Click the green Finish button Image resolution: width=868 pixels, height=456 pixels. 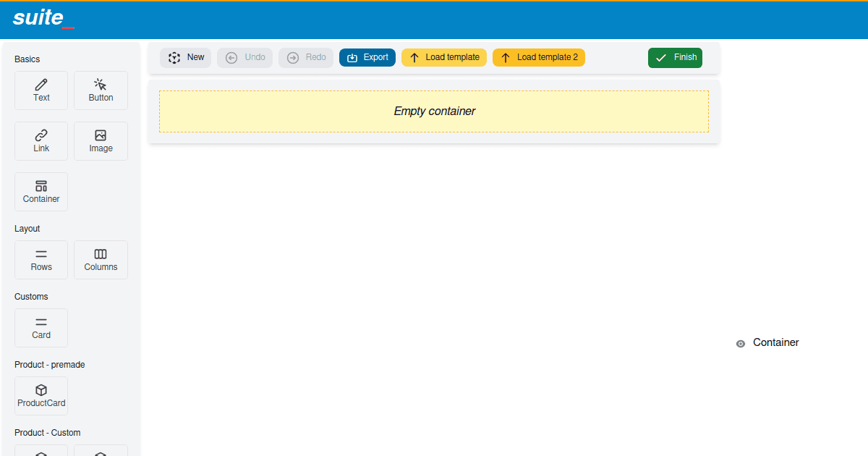(675, 56)
